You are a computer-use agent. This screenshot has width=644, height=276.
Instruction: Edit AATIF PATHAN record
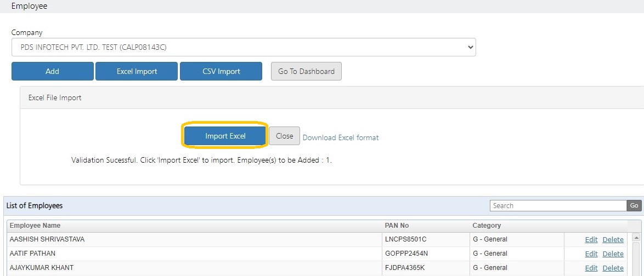(x=591, y=254)
